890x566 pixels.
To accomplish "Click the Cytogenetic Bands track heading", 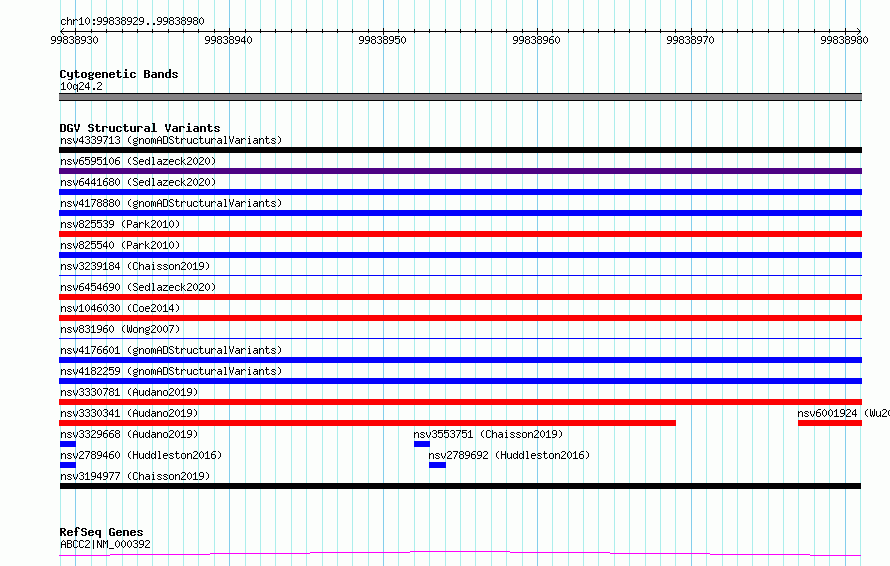I will [119, 74].
